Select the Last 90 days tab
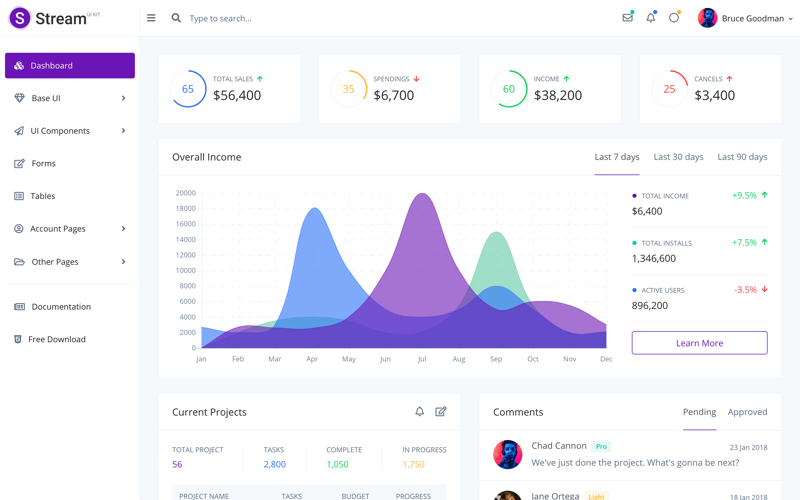This screenshot has width=800, height=500. click(x=742, y=157)
